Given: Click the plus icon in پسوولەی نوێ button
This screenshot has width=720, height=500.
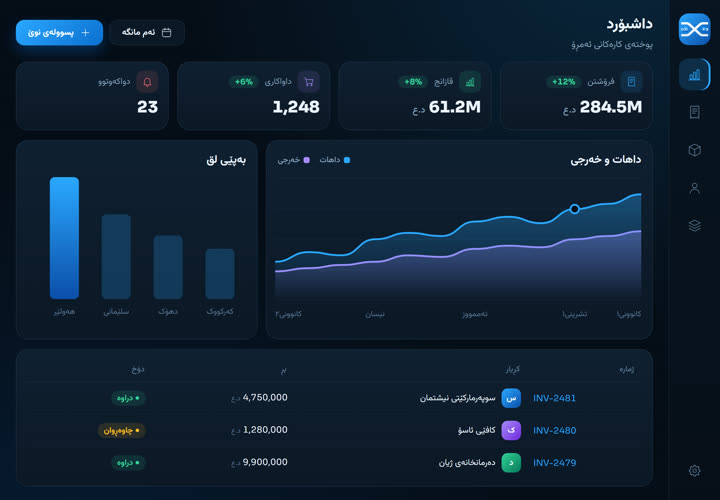Looking at the screenshot, I should [x=85, y=33].
